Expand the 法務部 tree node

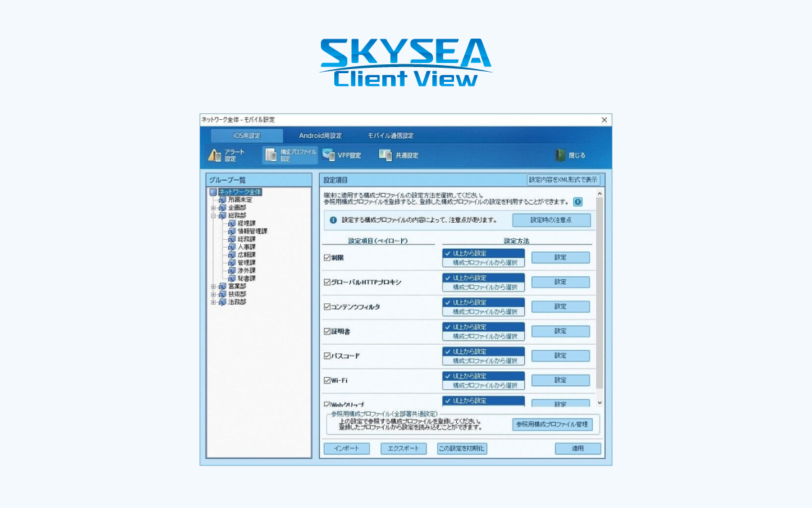click(x=213, y=302)
